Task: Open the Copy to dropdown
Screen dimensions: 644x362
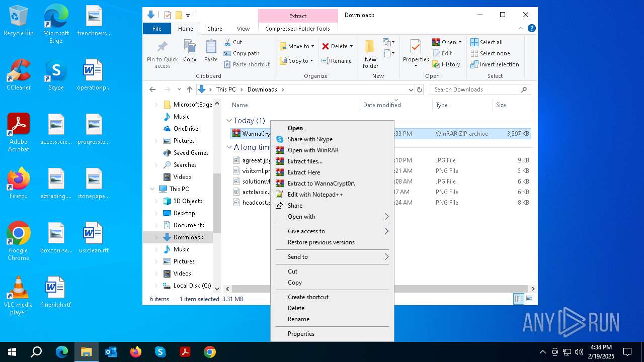Action: (297, 61)
